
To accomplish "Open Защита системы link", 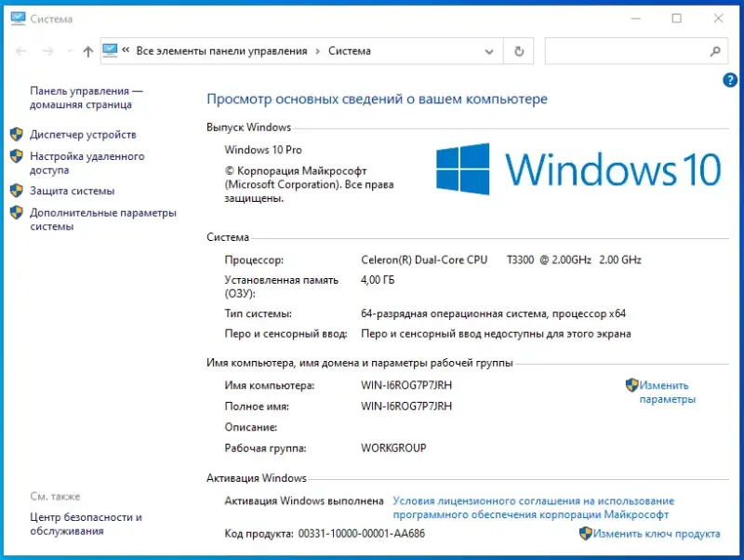I will 73,191.
